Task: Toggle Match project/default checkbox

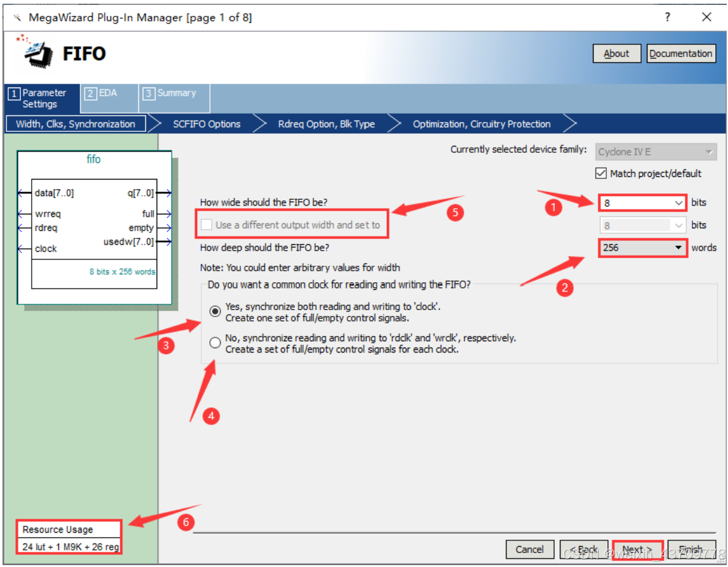Action: [601, 173]
